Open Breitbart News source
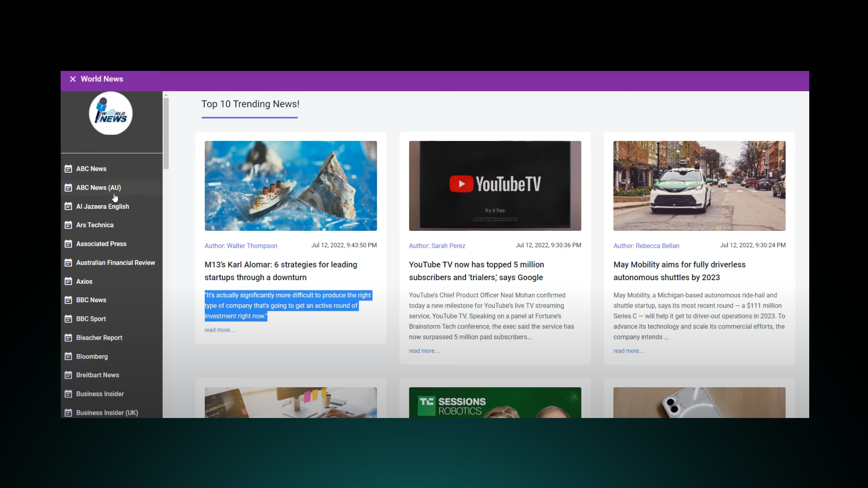 (98, 375)
